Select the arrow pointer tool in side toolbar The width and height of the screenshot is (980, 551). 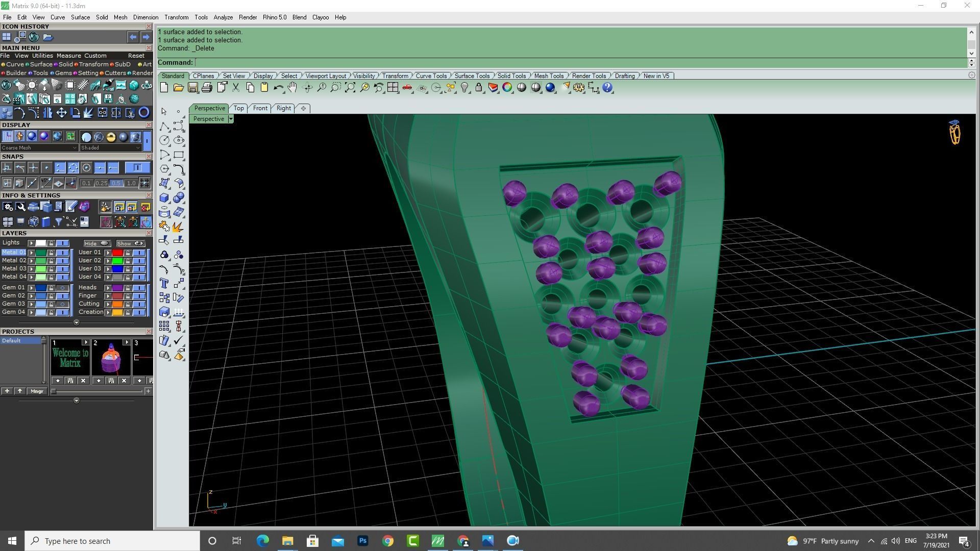[x=164, y=111]
